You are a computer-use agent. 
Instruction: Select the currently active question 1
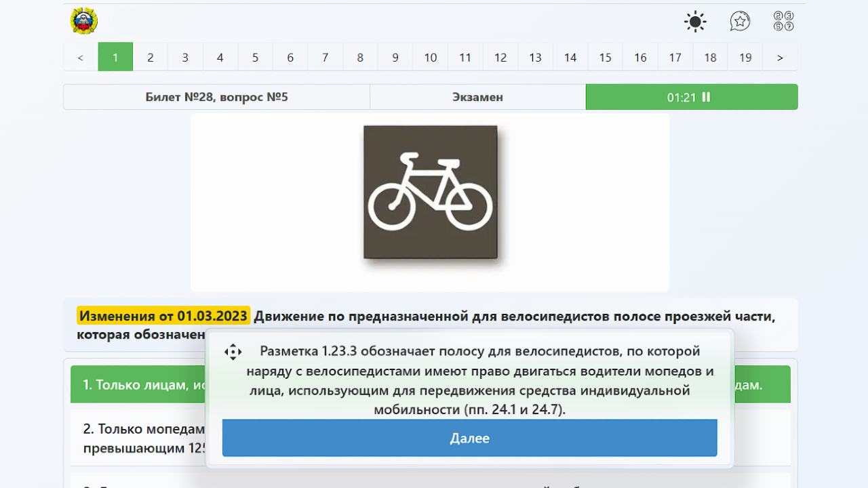pyautogui.click(x=115, y=56)
